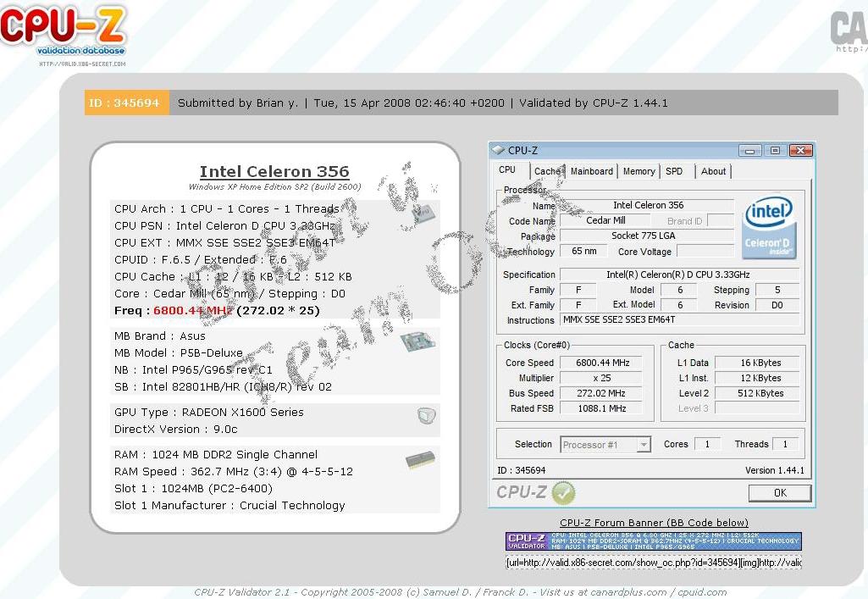Click the OK button in CPU-Z
Image resolution: width=868 pixels, height=599 pixels.
point(780,493)
